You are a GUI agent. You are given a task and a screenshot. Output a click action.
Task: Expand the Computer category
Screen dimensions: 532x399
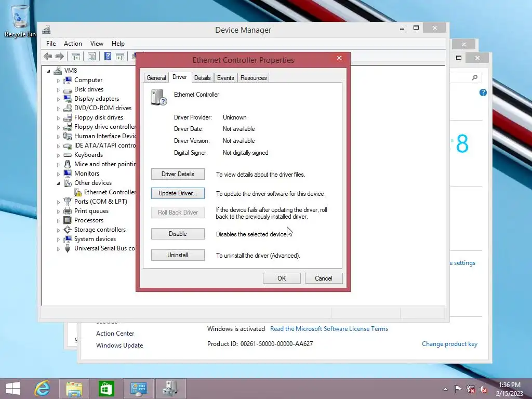58,81
